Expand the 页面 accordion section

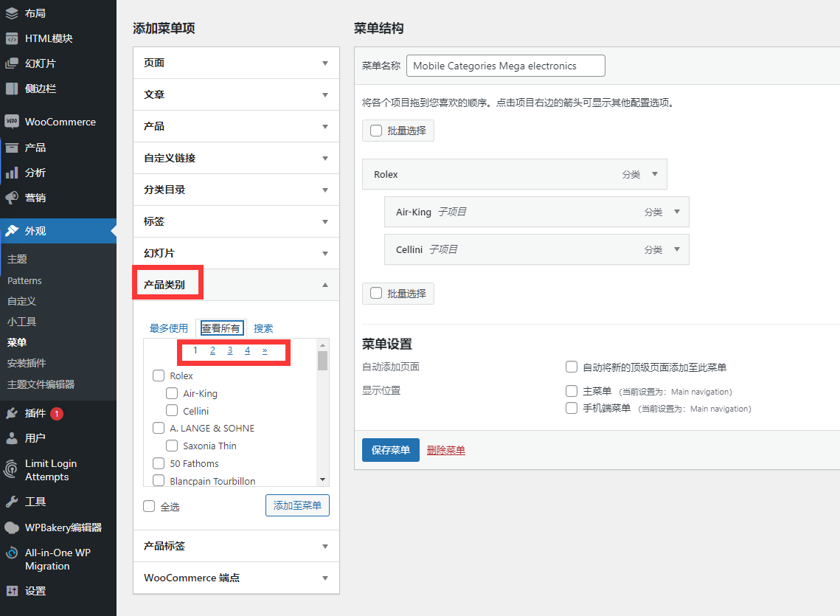(236, 63)
